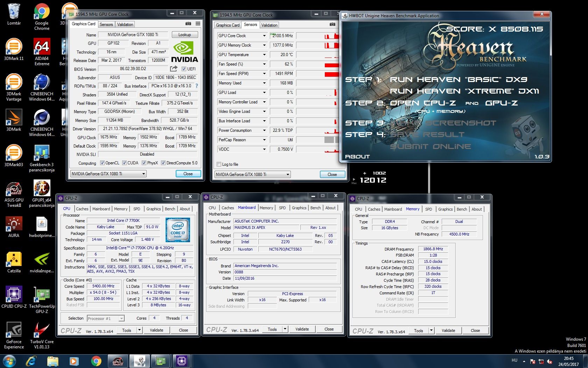This screenshot has width=588, height=368.
Task: Expand the GPU Temperature sensor dropdown
Action: [x=264, y=55]
